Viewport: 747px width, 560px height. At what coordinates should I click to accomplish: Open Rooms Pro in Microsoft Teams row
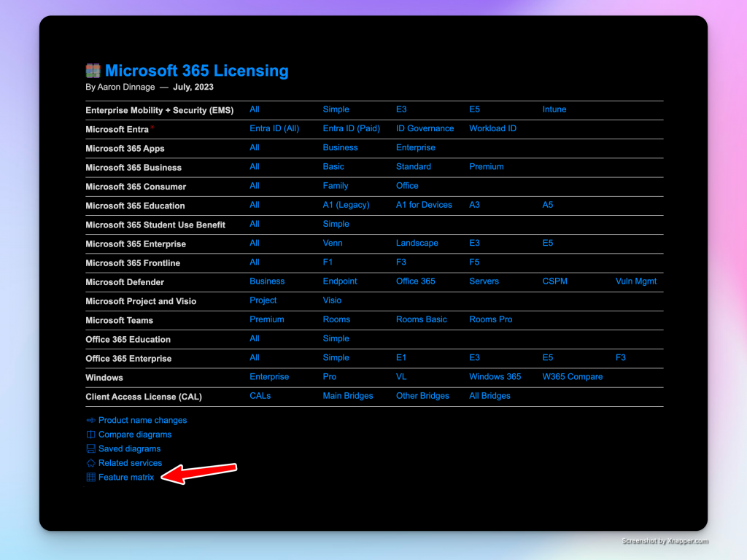pyautogui.click(x=490, y=319)
